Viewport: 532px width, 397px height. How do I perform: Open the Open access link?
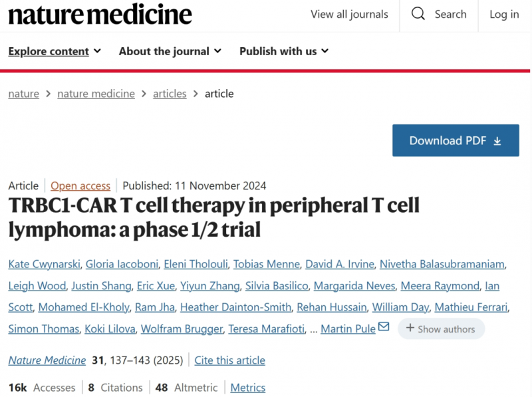pyautogui.click(x=80, y=186)
